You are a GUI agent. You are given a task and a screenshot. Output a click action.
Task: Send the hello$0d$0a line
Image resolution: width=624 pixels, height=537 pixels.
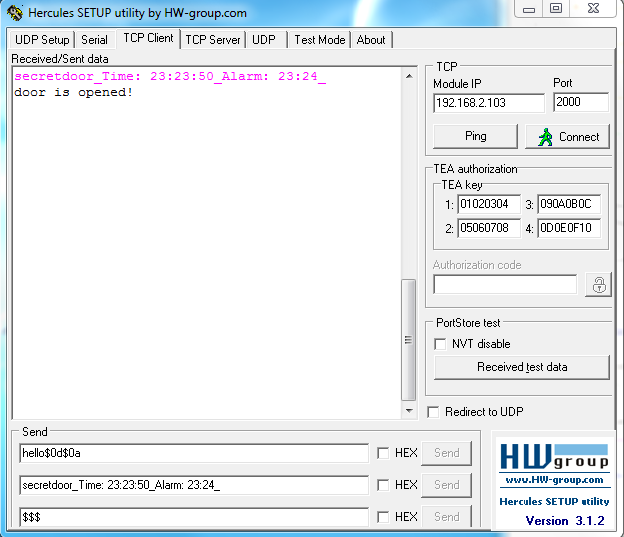tap(447, 453)
